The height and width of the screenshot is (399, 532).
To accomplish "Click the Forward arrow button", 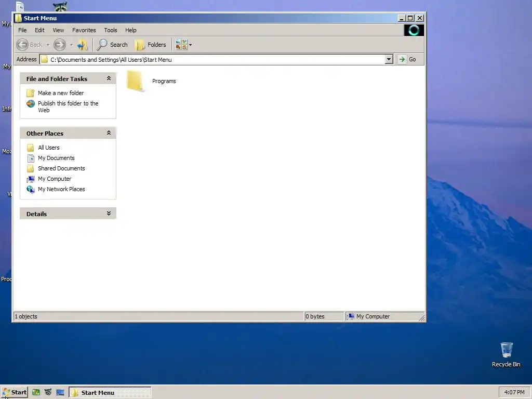I will click(x=60, y=45).
